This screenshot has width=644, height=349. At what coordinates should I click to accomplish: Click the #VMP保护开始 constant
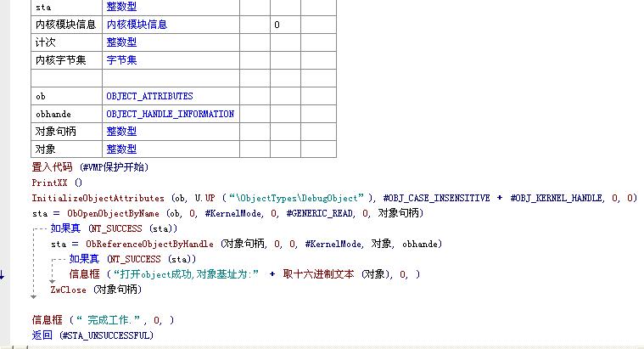click(x=114, y=167)
